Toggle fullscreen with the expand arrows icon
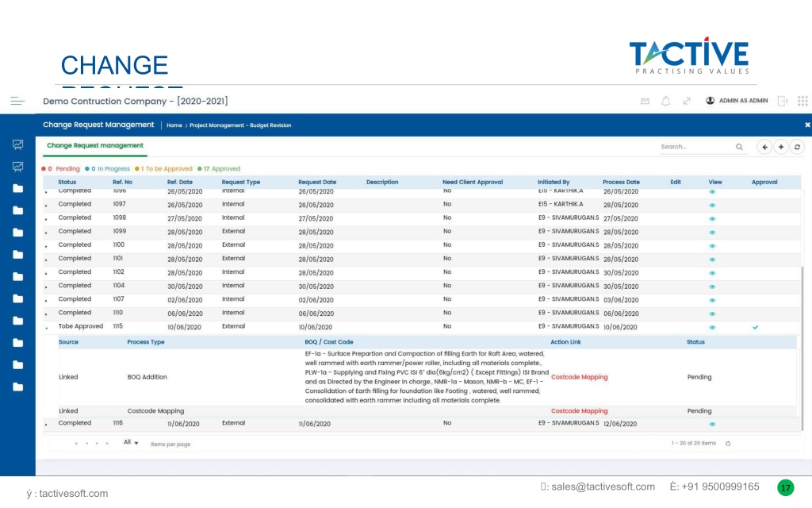This screenshot has width=812, height=508. [x=687, y=101]
